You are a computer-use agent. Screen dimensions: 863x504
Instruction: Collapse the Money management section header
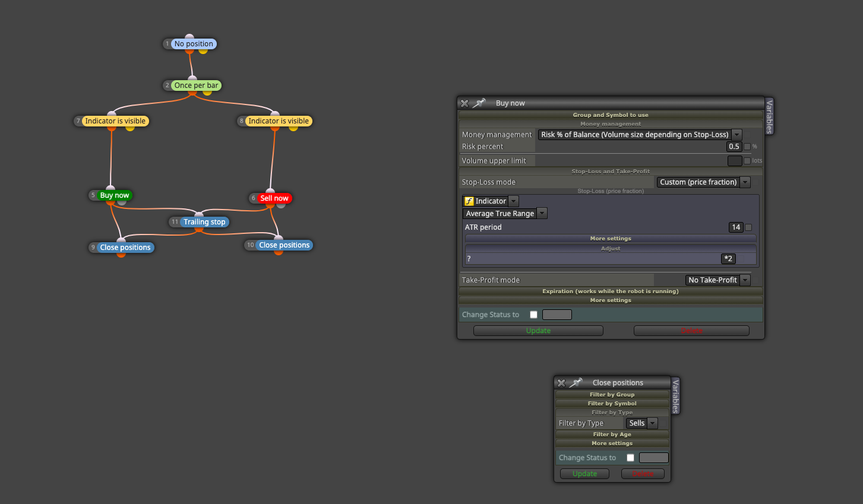pyautogui.click(x=611, y=124)
